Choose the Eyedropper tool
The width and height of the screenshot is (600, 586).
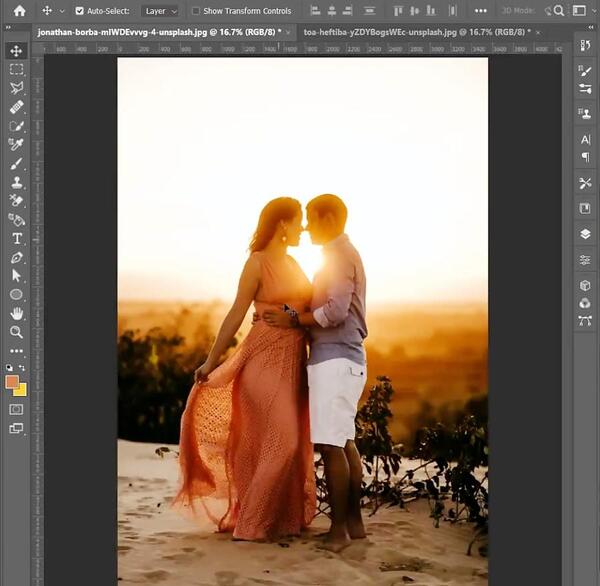(16, 144)
